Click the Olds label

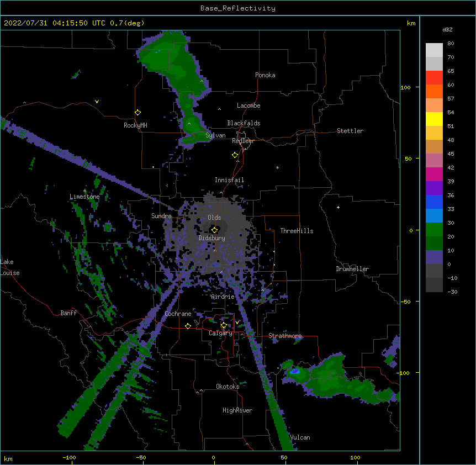coord(214,218)
